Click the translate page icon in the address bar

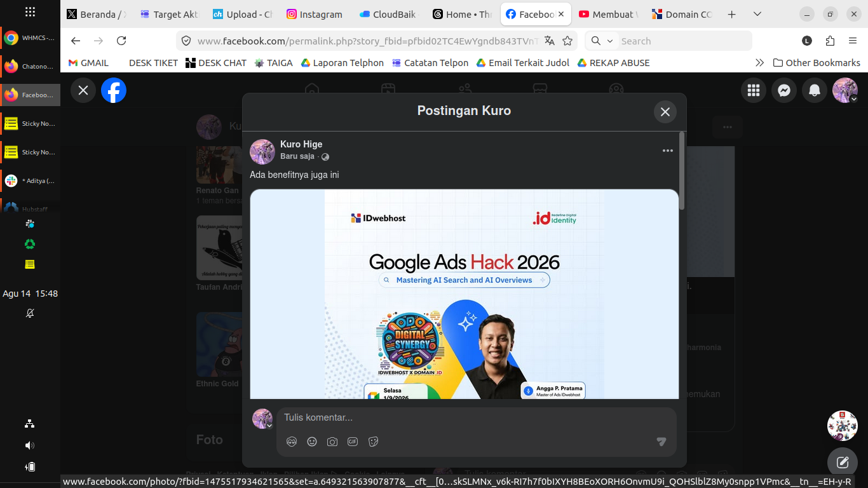coord(550,41)
